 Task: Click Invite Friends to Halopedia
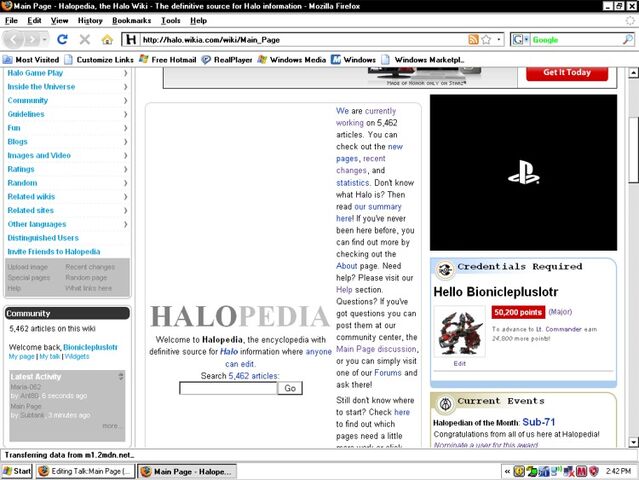pos(53,252)
